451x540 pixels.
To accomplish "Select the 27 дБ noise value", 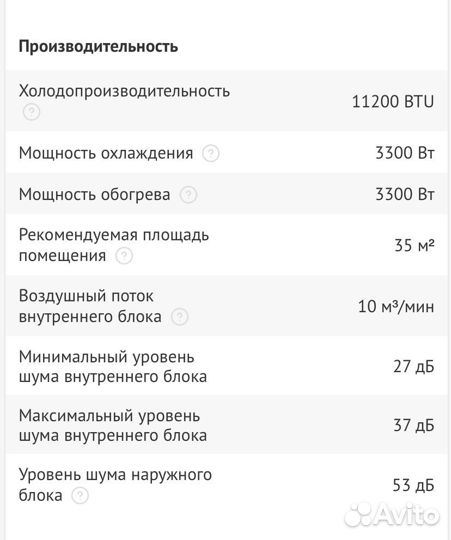I will [414, 366].
